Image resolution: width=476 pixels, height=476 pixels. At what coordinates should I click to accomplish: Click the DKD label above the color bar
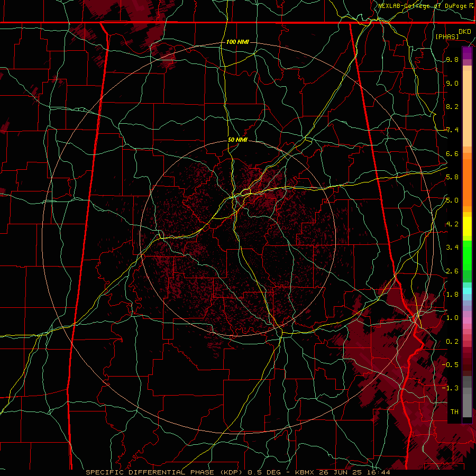[x=465, y=32]
